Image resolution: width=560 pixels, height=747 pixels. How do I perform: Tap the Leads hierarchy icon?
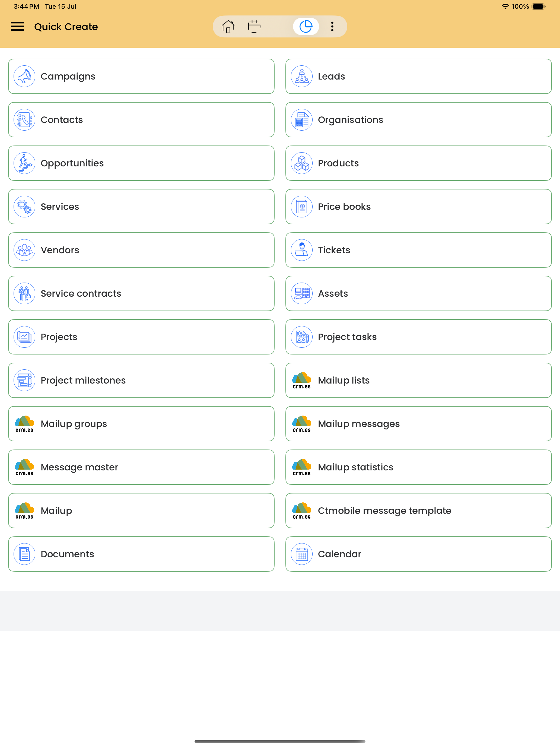coord(301,76)
